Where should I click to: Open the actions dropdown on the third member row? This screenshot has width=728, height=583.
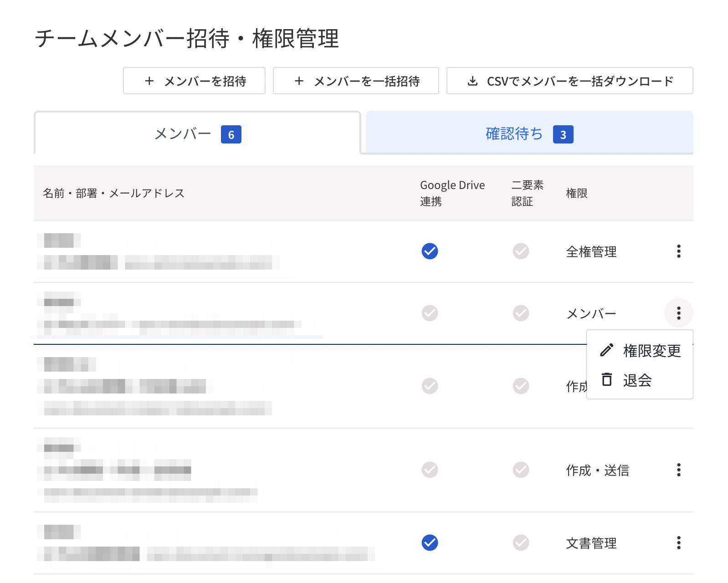coord(678,386)
